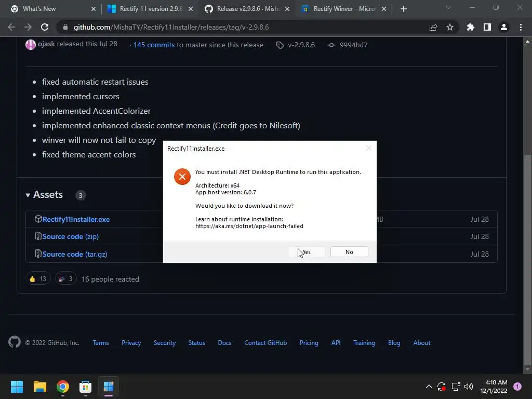
Task: Open Chrome extensions puzzle icon
Action: (471, 27)
